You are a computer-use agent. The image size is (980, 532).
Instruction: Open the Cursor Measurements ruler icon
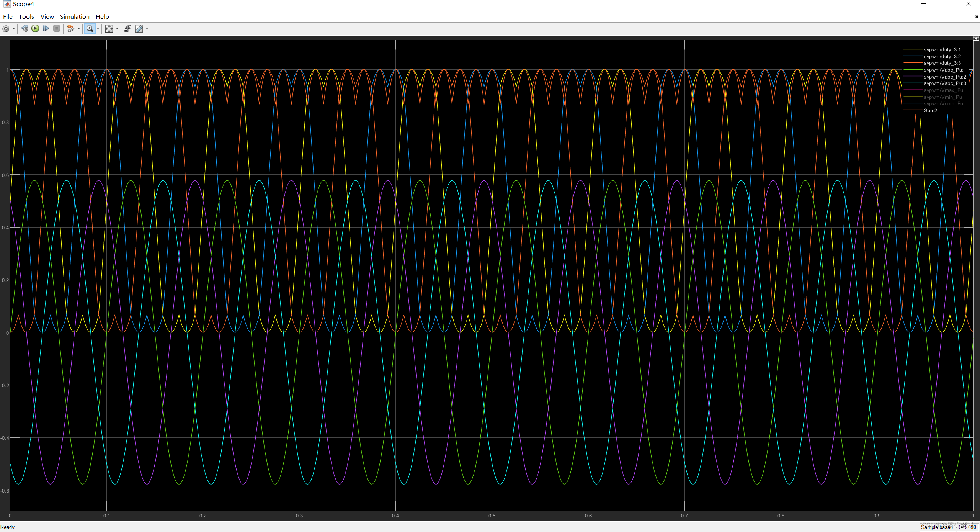139,29
